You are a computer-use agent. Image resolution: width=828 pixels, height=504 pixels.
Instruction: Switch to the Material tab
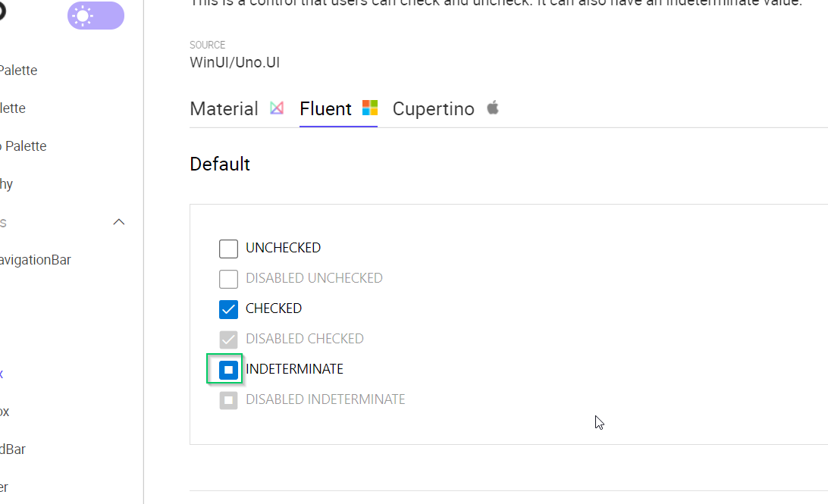pos(224,108)
